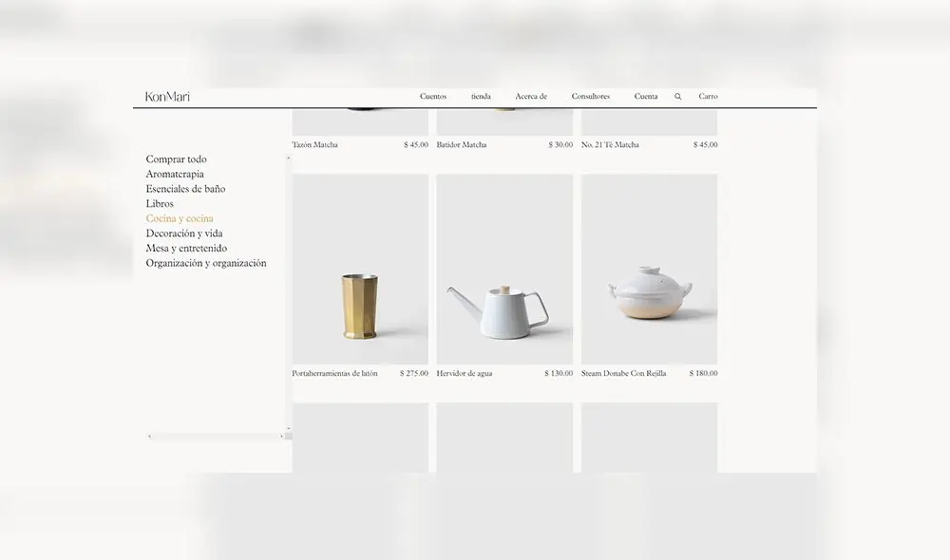View the Libros category

click(160, 203)
